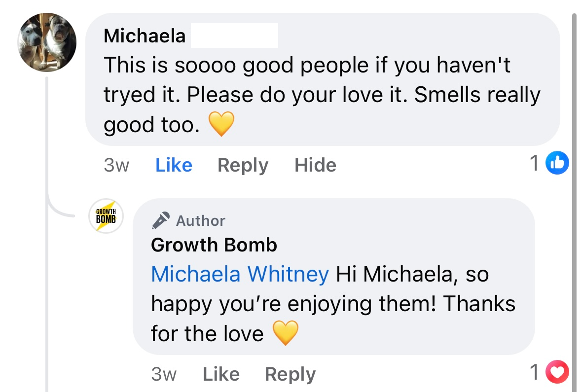Reply to Michaela's comment

[x=243, y=165]
